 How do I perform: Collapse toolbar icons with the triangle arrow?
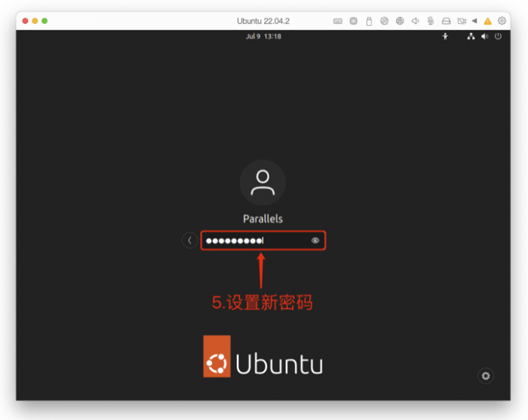click(x=474, y=21)
